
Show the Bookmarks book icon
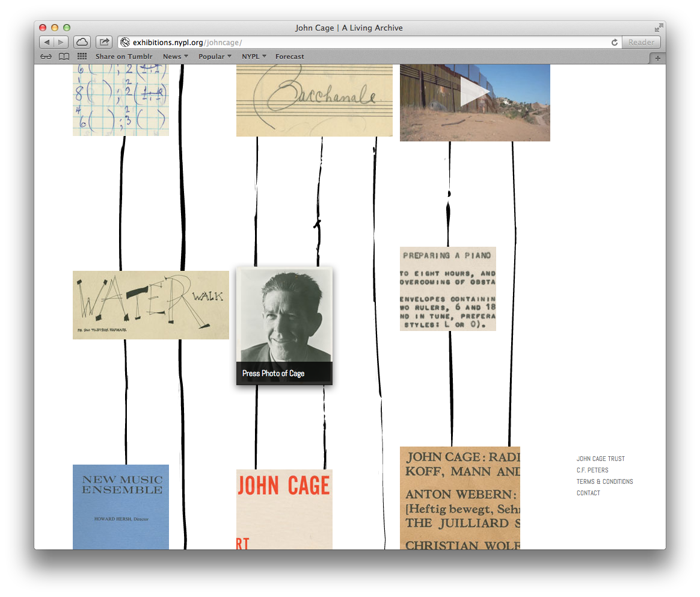pyautogui.click(x=64, y=57)
